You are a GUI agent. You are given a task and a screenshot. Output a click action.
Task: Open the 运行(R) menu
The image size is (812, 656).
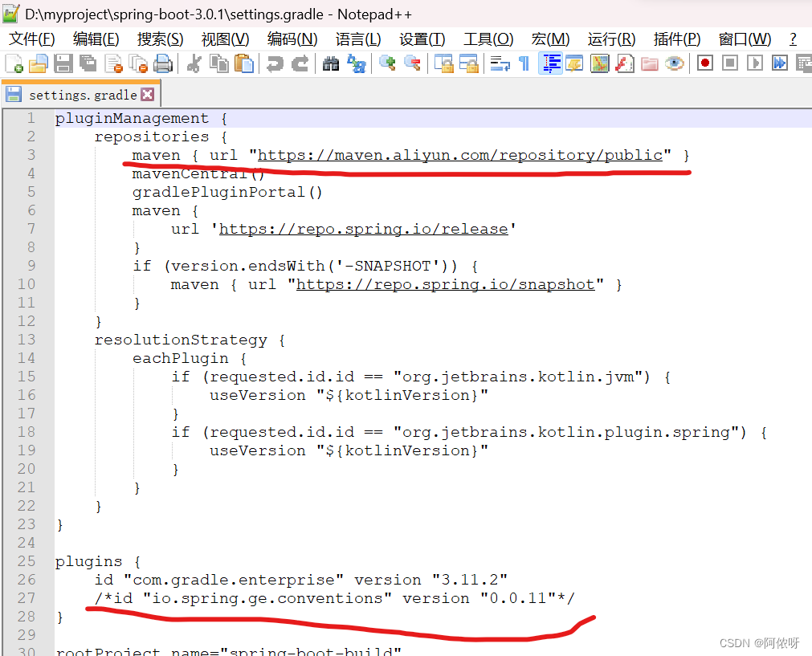[611, 39]
